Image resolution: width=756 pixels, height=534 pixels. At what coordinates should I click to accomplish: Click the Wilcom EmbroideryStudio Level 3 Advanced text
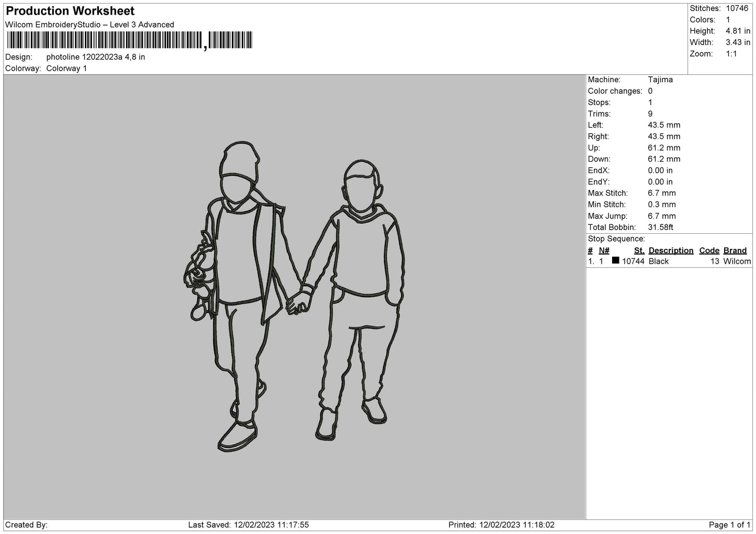pos(89,25)
